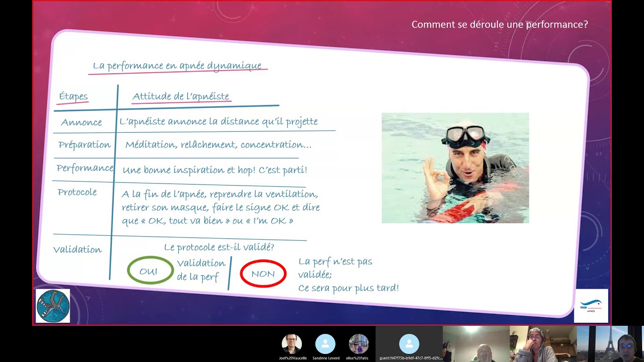Click the shark logo in slide corner
The image size is (644, 362).
pos(53,306)
